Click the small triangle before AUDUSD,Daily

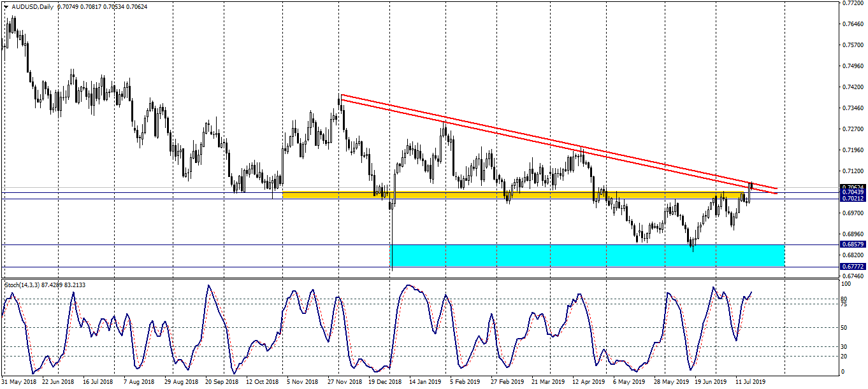coord(6,6)
